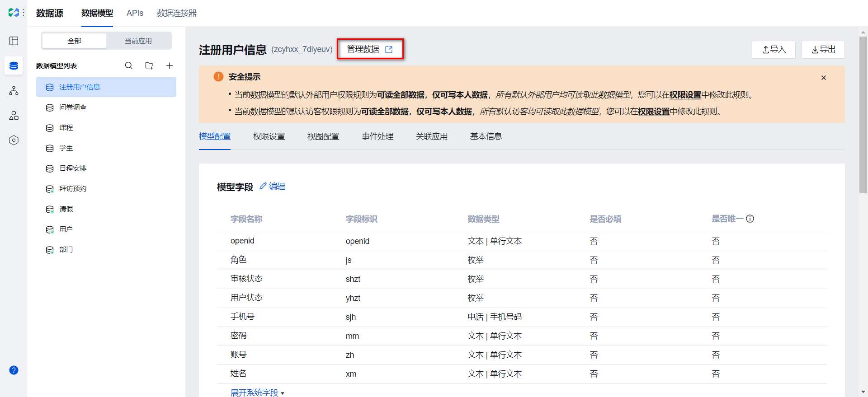Select the database icon in left sidebar

point(14,66)
